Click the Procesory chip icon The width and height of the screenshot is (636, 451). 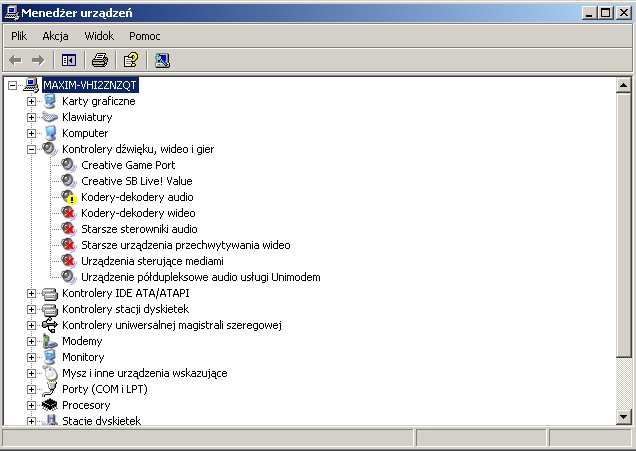click(x=49, y=405)
